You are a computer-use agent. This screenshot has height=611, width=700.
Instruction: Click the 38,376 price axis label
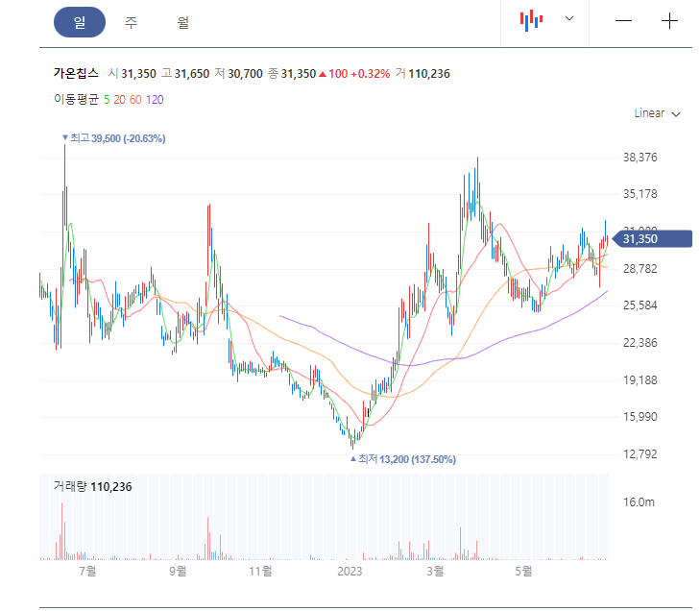(x=640, y=158)
